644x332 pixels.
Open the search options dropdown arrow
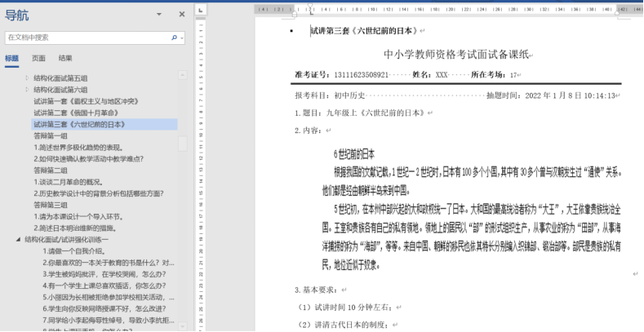point(181,38)
